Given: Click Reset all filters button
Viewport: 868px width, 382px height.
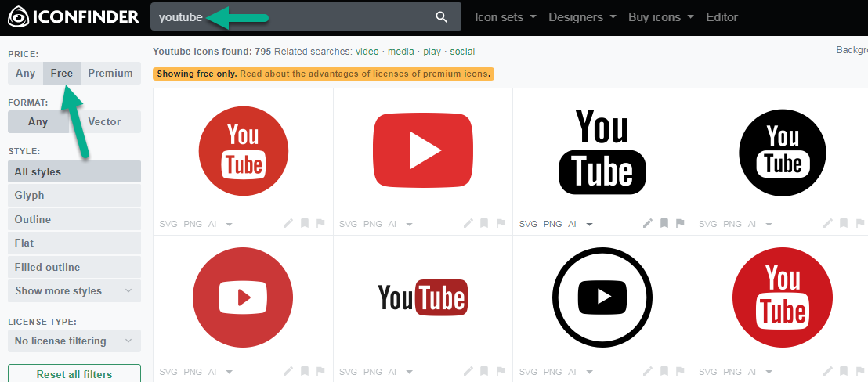Looking at the screenshot, I should click(74, 374).
